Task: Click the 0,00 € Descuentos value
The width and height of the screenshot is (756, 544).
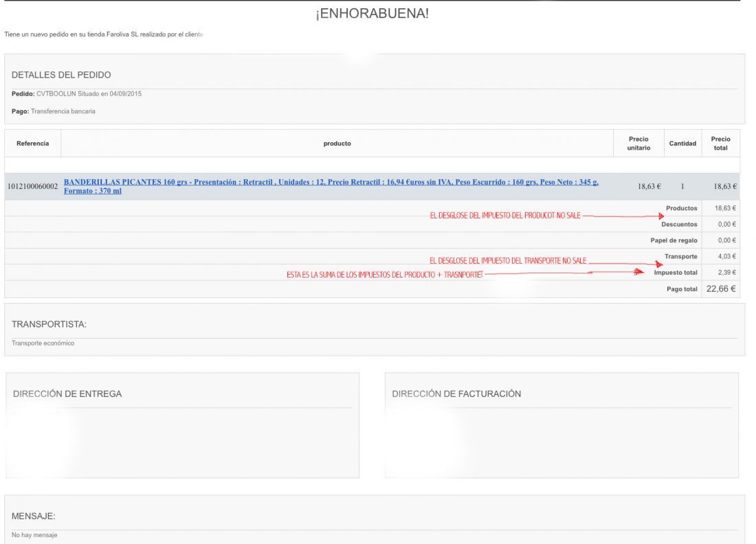Action: click(x=726, y=225)
